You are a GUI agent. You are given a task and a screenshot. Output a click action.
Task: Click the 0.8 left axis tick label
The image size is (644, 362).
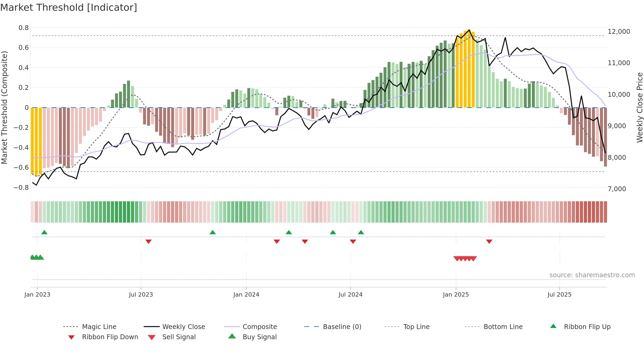(x=24, y=28)
